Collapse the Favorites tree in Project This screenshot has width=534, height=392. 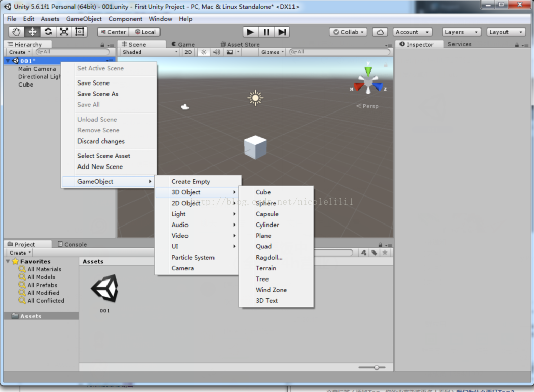(x=8, y=261)
